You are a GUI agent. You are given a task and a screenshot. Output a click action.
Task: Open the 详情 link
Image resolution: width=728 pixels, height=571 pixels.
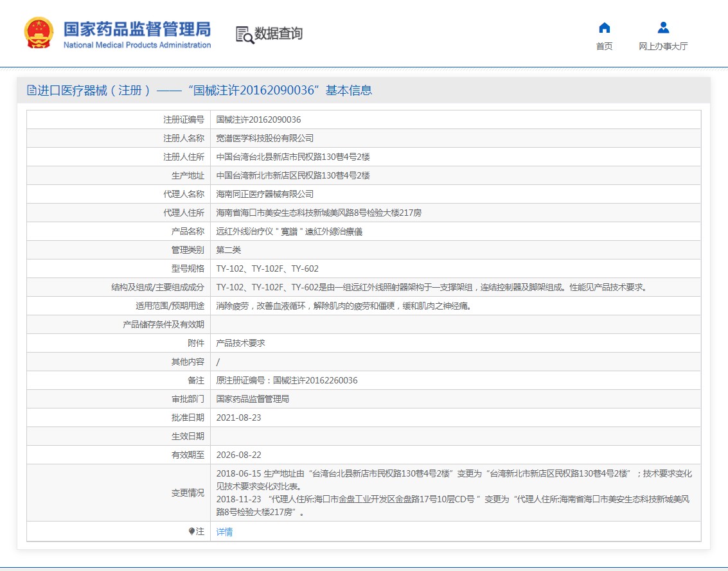[x=224, y=531]
